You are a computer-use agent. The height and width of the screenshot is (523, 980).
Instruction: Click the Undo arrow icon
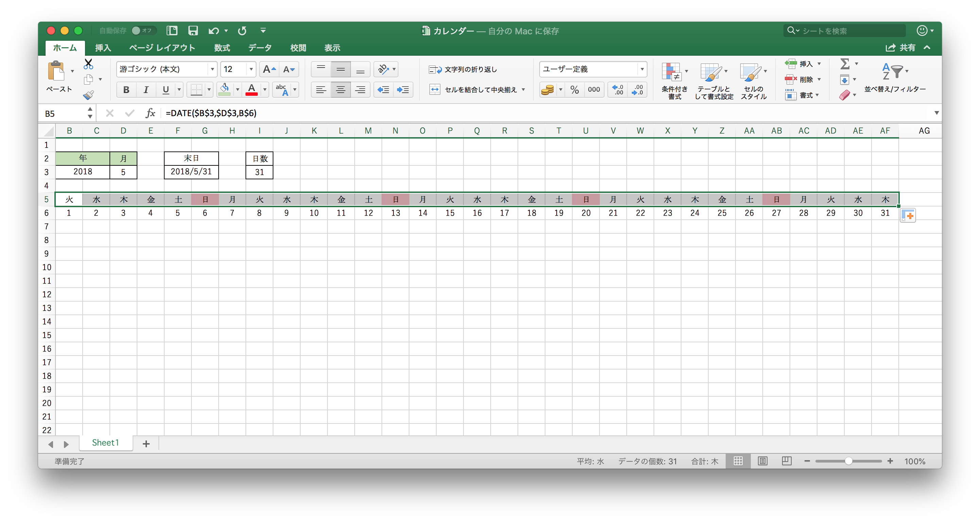(x=214, y=31)
